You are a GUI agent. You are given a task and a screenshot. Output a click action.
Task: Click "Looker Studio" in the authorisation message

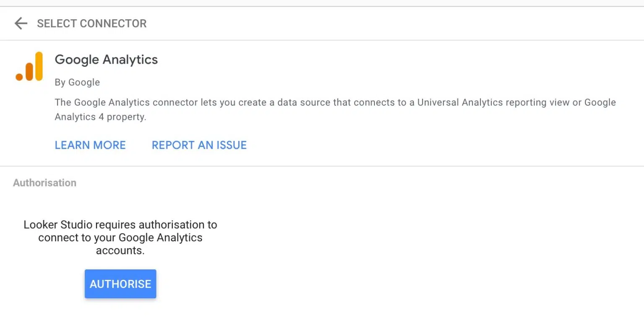(x=51, y=225)
